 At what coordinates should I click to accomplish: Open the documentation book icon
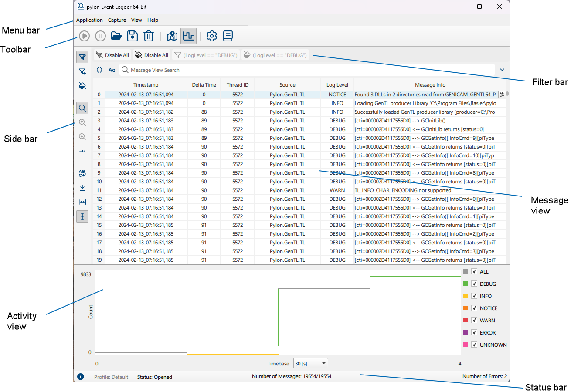click(228, 36)
